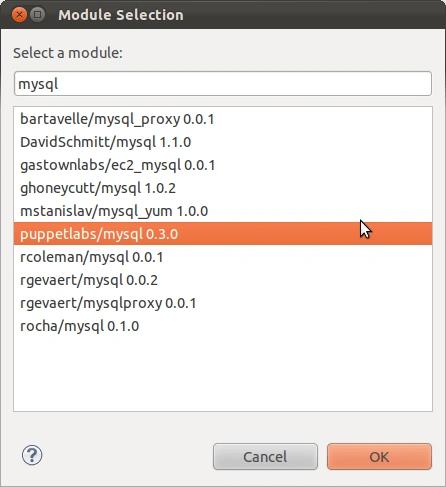Screen dimensions: 446x487
Task: Select rocha/mysql 0.1.0 module
Action: coord(223,326)
